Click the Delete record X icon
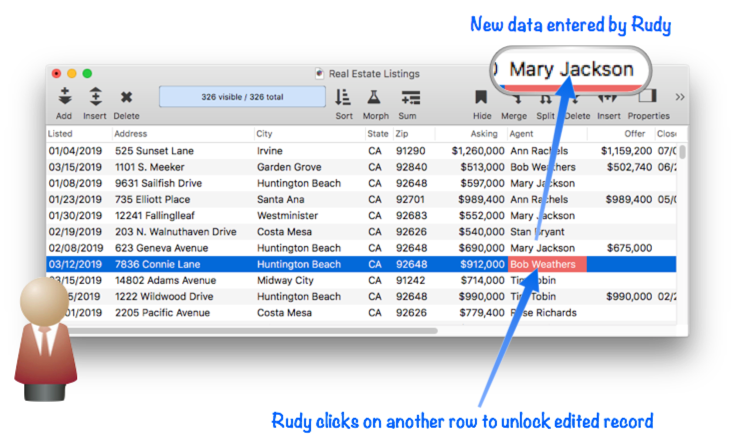This screenshot has width=735, height=443. click(126, 97)
